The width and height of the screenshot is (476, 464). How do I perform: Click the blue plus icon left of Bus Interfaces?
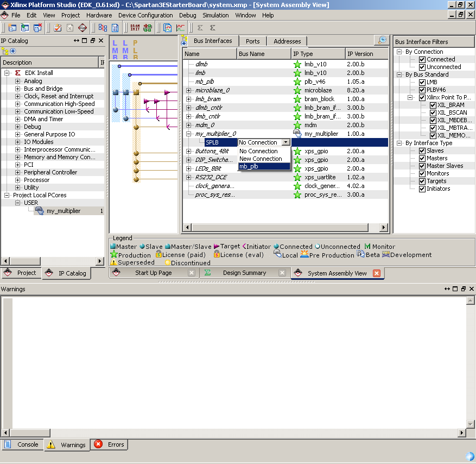tap(184, 43)
